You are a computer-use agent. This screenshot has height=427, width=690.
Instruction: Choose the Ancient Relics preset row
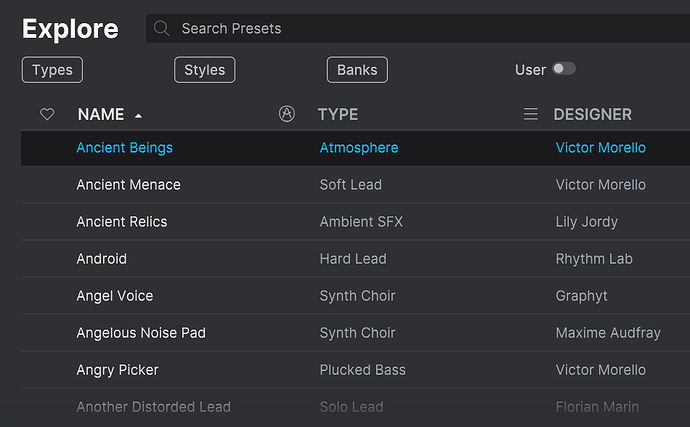[x=122, y=222]
